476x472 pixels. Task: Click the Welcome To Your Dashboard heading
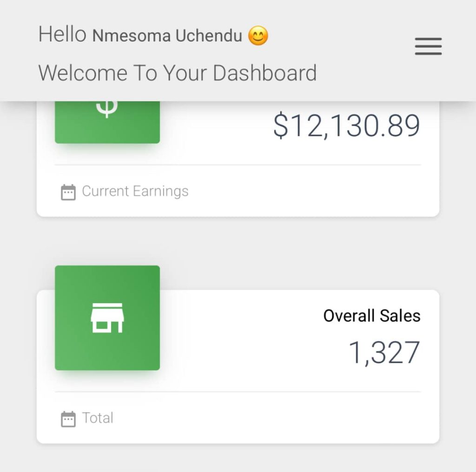pos(177,73)
